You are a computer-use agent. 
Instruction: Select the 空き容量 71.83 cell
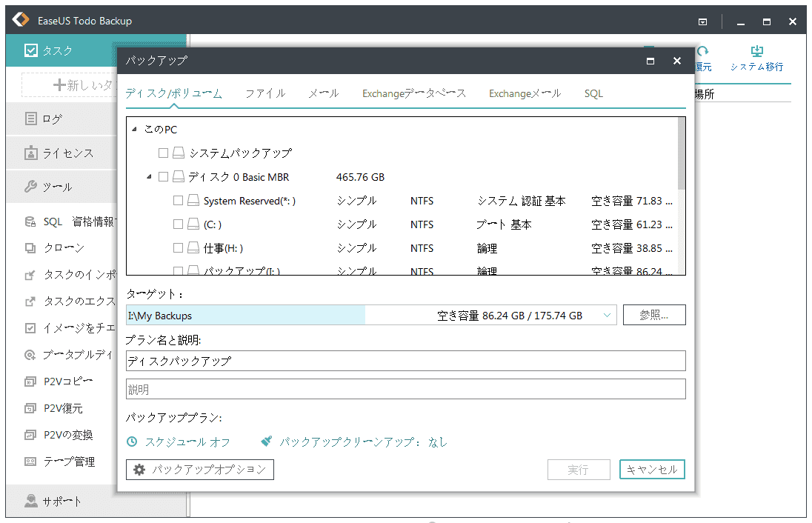[x=632, y=201]
